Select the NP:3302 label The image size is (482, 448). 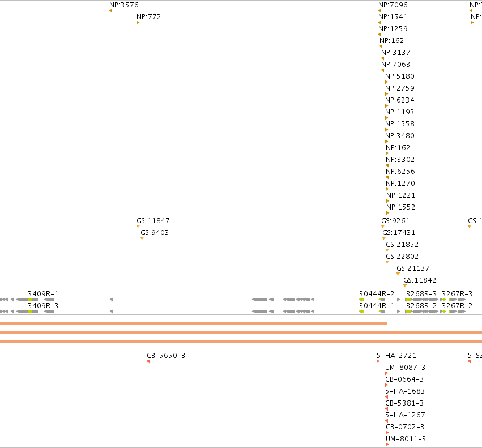tap(400, 160)
